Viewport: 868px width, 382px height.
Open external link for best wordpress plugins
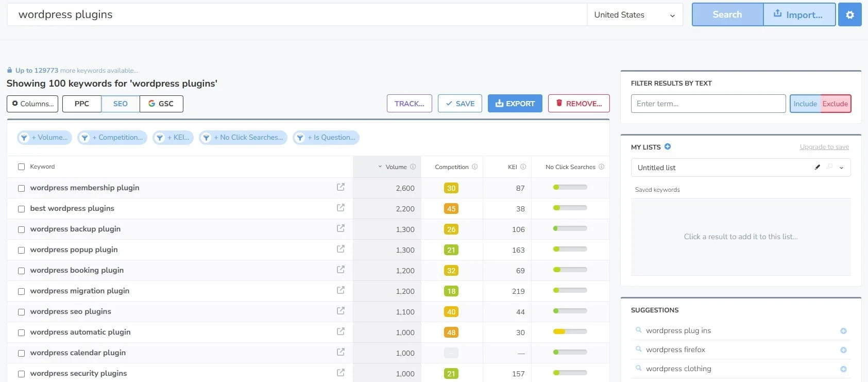click(341, 208)
